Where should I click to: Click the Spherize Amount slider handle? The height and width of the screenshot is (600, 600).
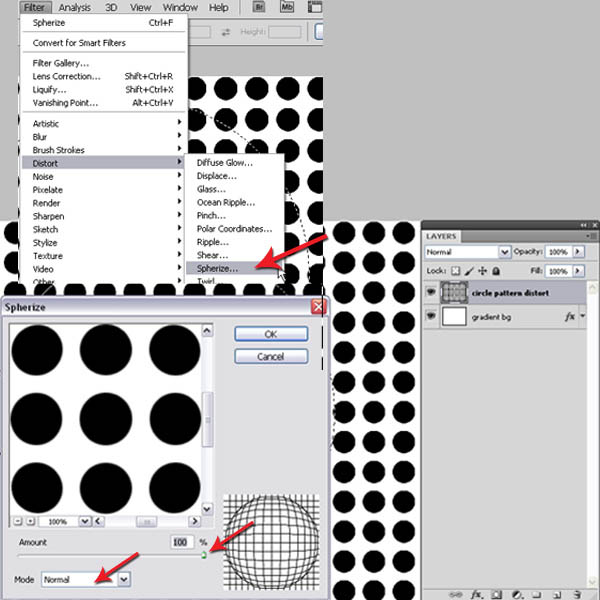[204, 554]
